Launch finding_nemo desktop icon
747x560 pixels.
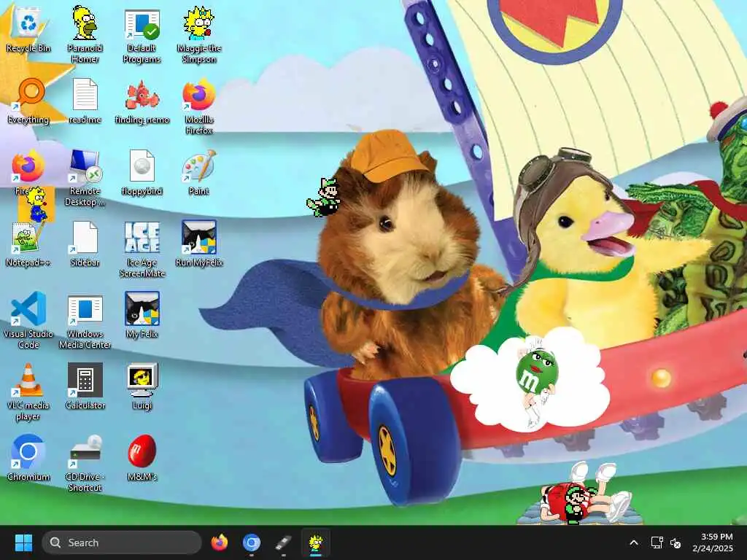(x=142, y=101)
